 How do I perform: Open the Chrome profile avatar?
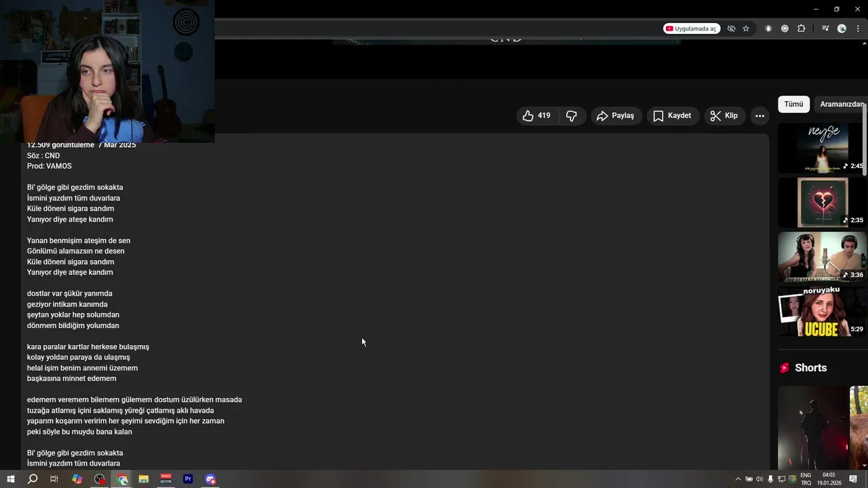pos(842,28)
